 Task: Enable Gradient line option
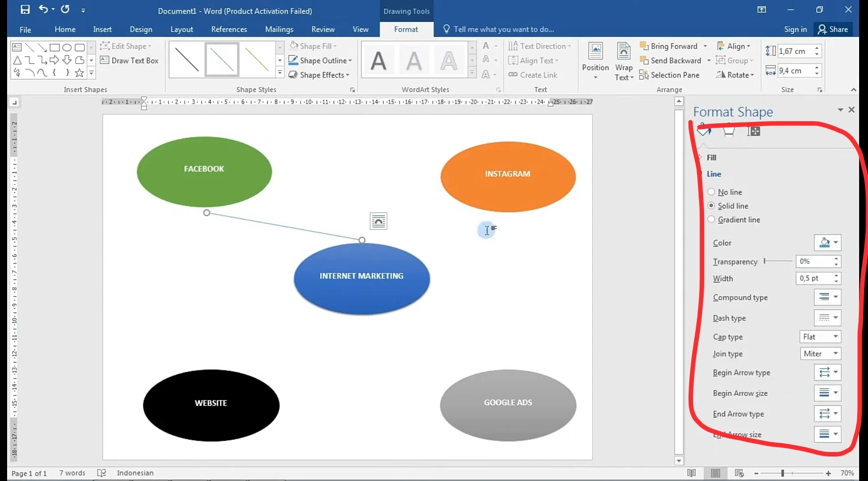point(710,219)
